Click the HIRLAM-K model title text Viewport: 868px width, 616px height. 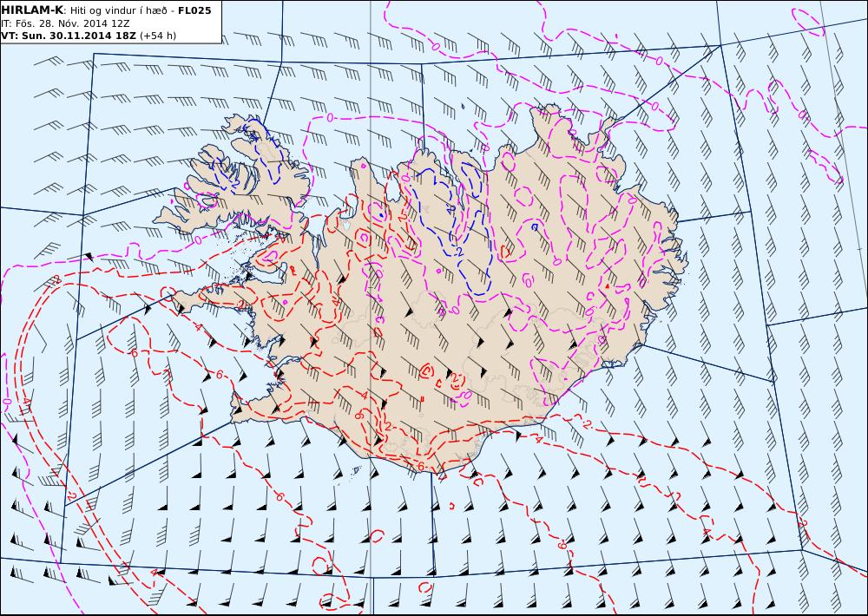32,10
